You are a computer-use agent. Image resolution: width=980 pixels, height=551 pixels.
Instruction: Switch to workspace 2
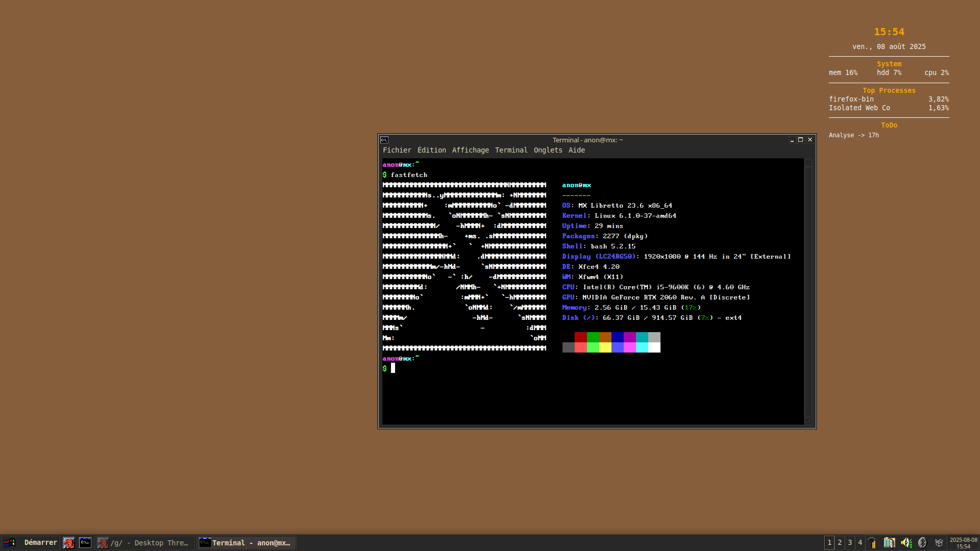[x=840, y=543]
